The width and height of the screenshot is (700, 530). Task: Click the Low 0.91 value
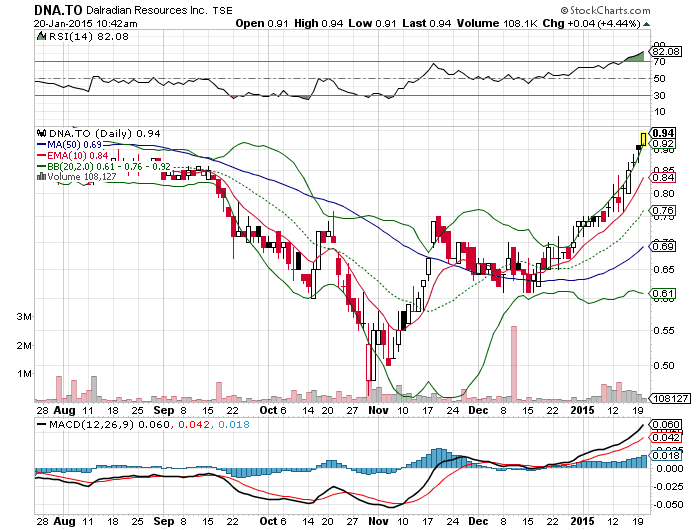[x=372, y=24]
